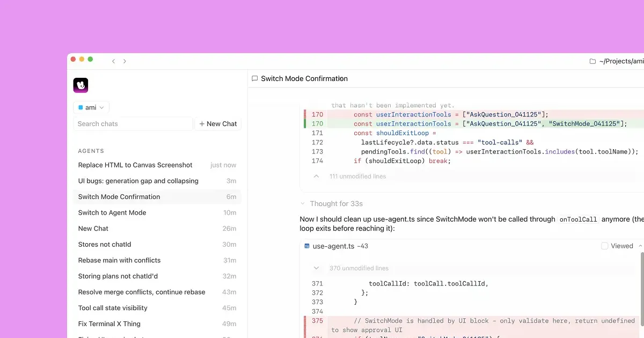Click the blue ami project square icon
The image size is (644, 338).
(80, 107)
